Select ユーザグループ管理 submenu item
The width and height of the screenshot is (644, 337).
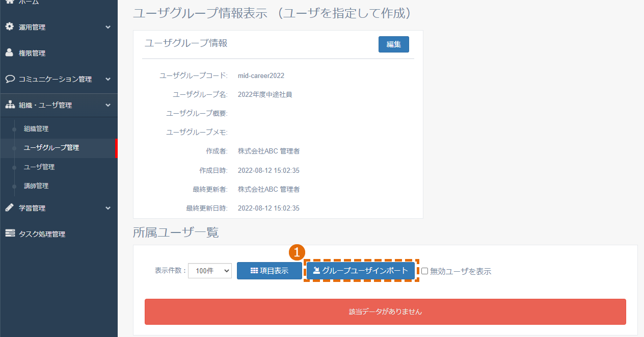pos(51,148)
